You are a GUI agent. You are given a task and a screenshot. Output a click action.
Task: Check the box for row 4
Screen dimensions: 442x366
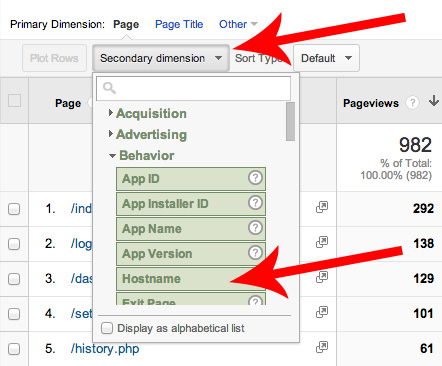(14, 314)
